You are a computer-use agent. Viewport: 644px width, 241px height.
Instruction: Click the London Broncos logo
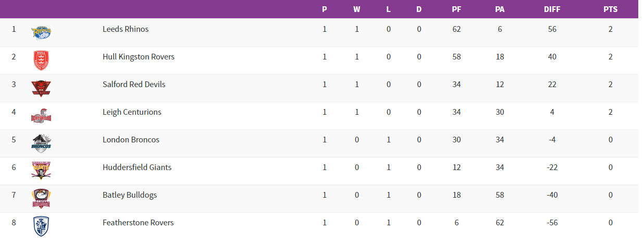click(x=41, y=143)
